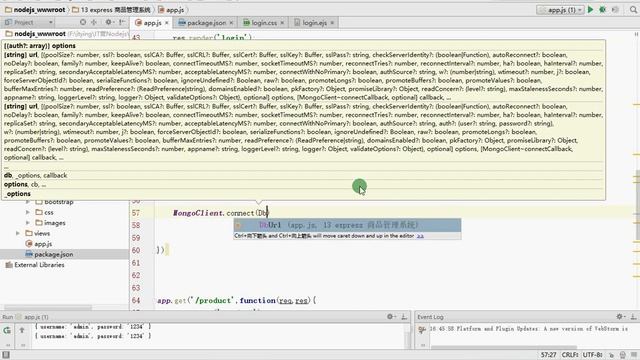The image size is (640, 360).
Task: Click the >> link in the completion hint
Action: click(420, 236)
